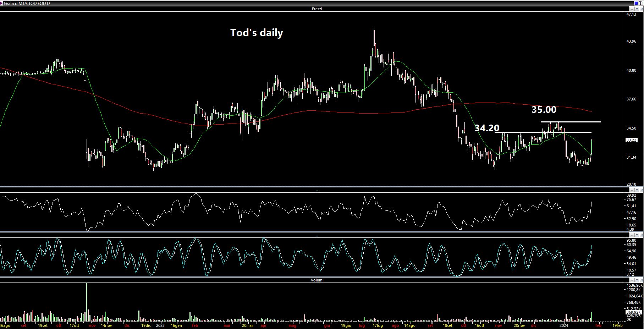Click the 61,41 RSI axis value
The width and height of the screenshot is (644, 329).
point(631,206)
